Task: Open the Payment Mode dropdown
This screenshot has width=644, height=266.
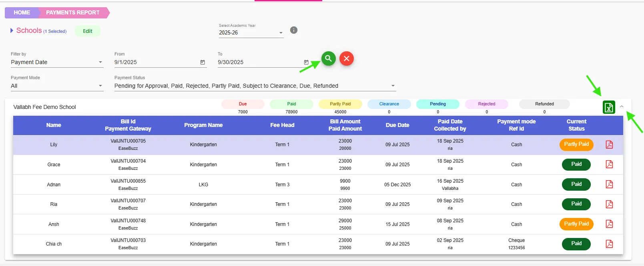Action: tap(57, 86)
